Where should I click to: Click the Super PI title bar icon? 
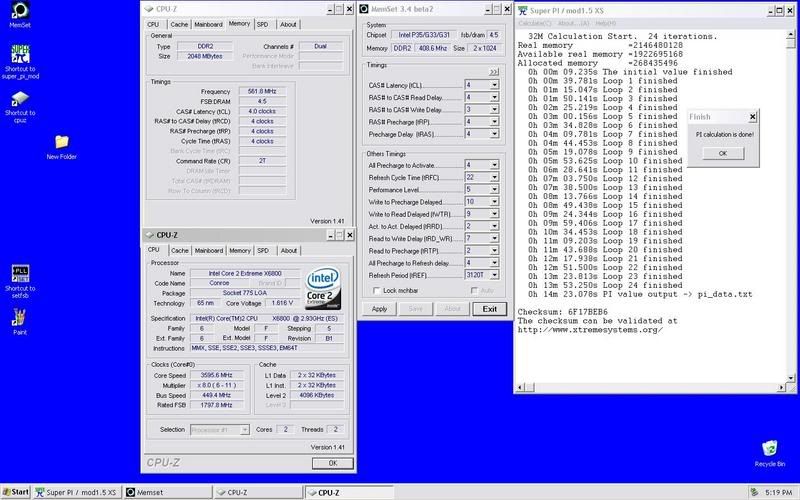coord(522,11)
